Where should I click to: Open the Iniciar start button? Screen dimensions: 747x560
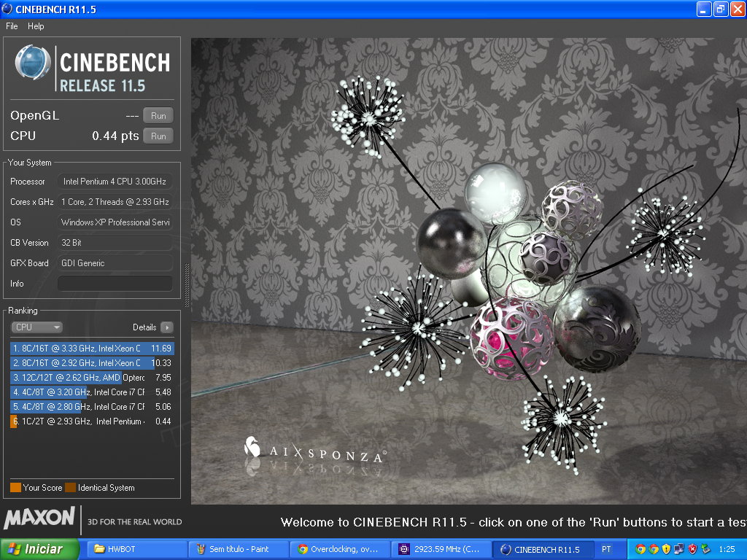pyautogui.click(x=39, y=549)
